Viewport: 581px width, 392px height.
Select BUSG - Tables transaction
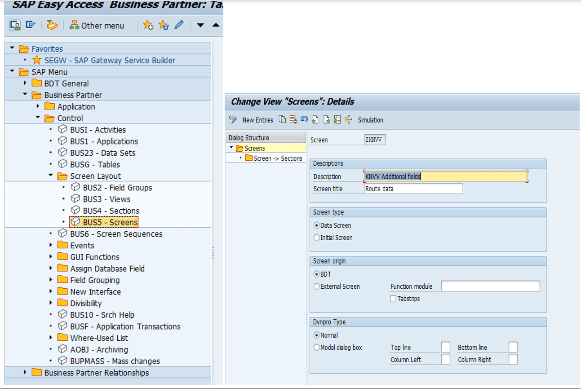(x=95, y=164)
